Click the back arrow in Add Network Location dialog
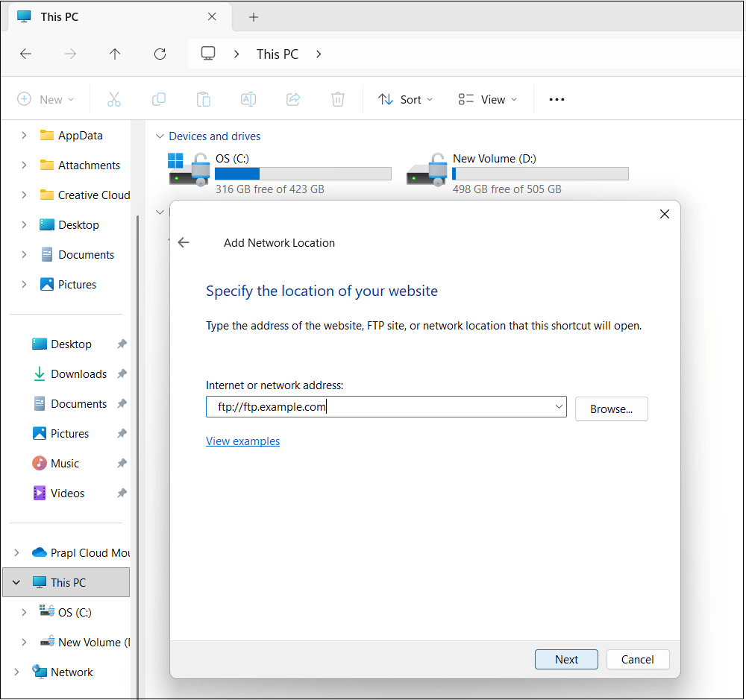Viewport: 746px width, 700px height. pos(184,242)
